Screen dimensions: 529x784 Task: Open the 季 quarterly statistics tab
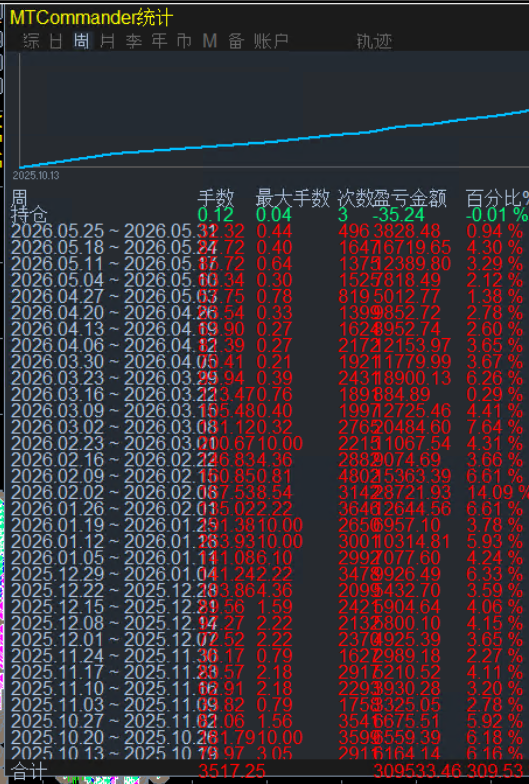(x=134, y=40)
